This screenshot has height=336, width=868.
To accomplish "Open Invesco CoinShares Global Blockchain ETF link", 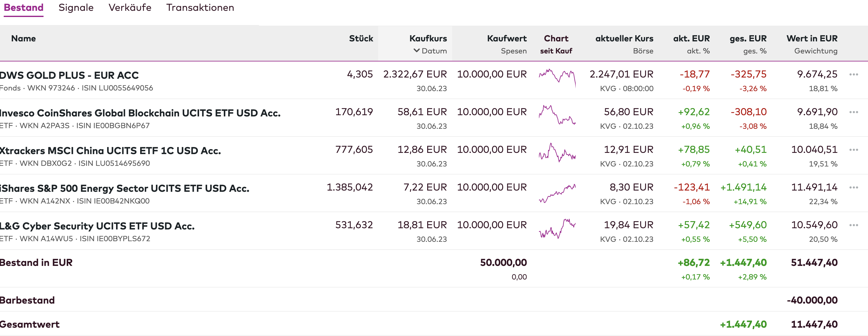I will [x=140, y=113].
